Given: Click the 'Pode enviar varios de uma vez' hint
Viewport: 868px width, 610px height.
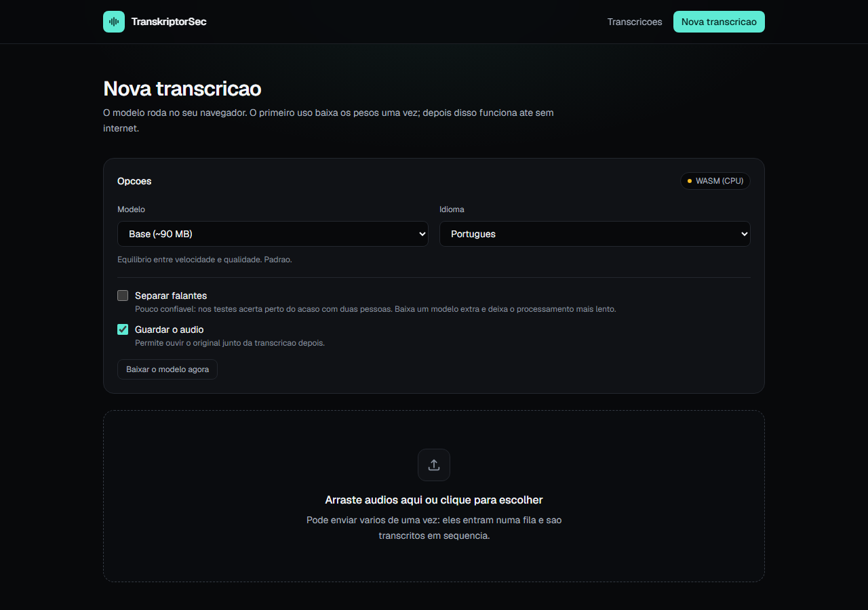Looking at the screenshot, I should pyautogui.click(x=434, y=528).
